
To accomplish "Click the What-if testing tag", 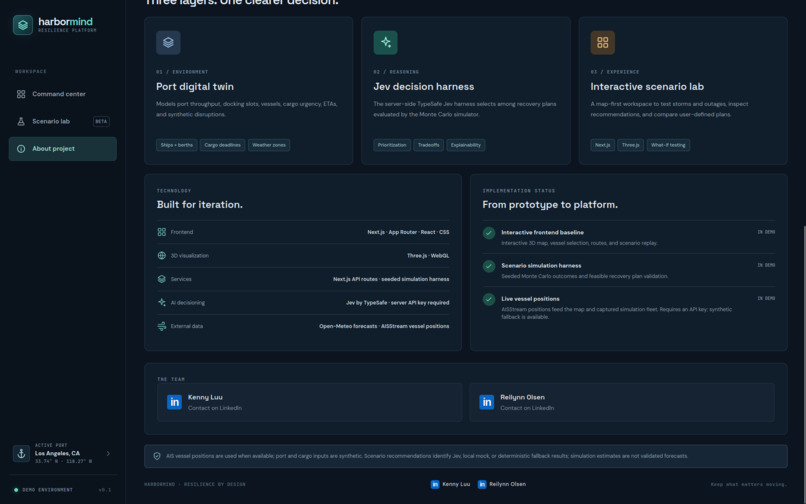I will 668,145.
